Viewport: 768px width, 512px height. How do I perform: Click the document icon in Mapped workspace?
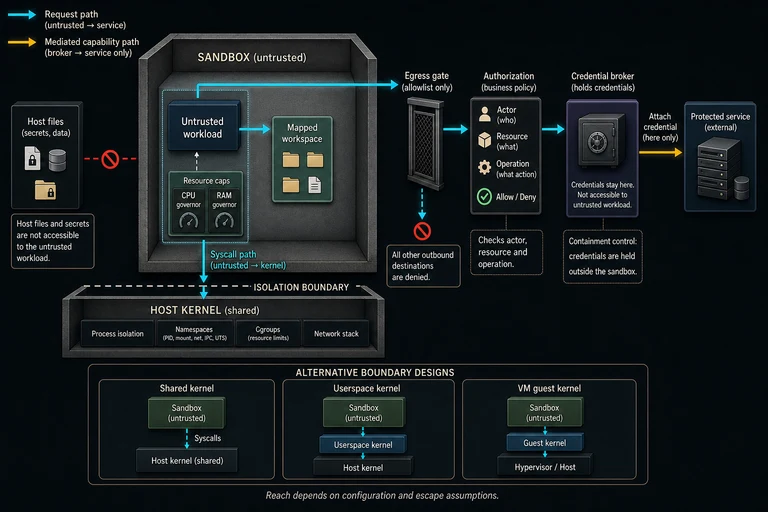314,185
